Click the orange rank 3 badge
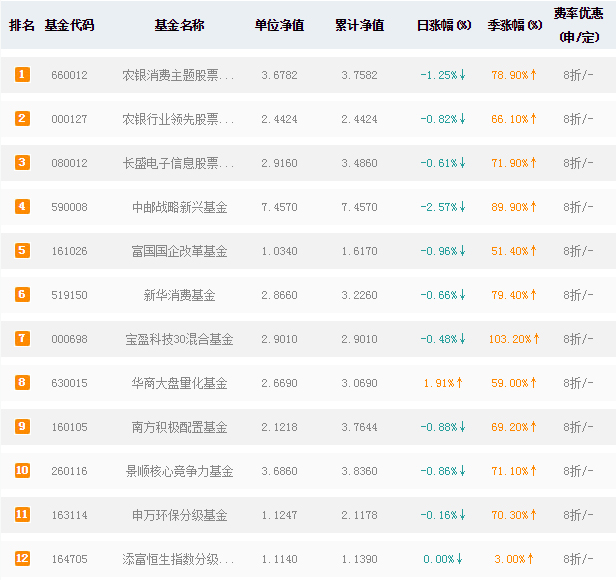This screenshot has height=580, width=616. point(22,162)
